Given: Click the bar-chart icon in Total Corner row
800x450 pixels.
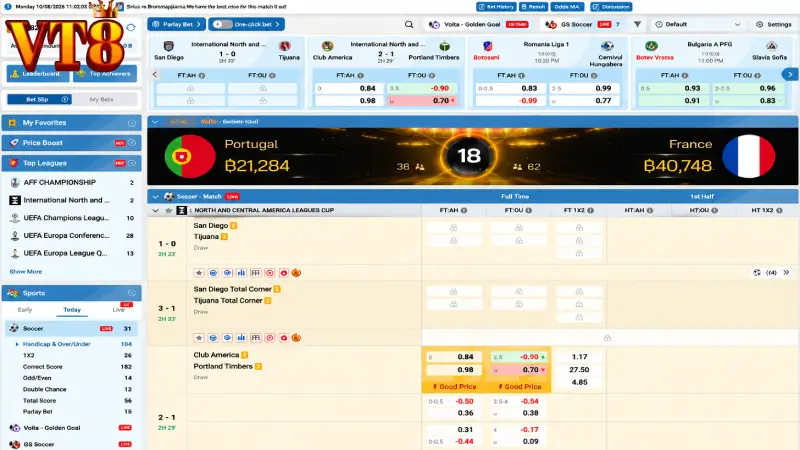Looking at the screenshot, I should click(x=241, y=338).
